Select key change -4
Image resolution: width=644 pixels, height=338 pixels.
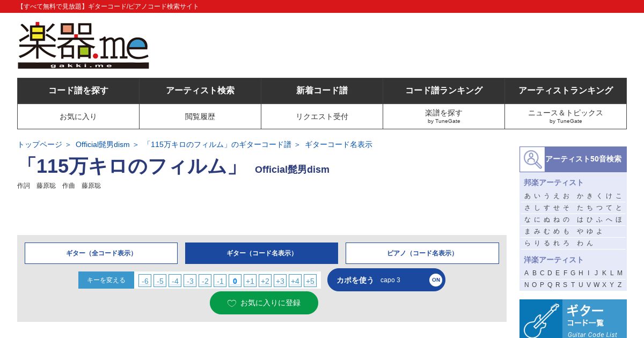[175, 281]
